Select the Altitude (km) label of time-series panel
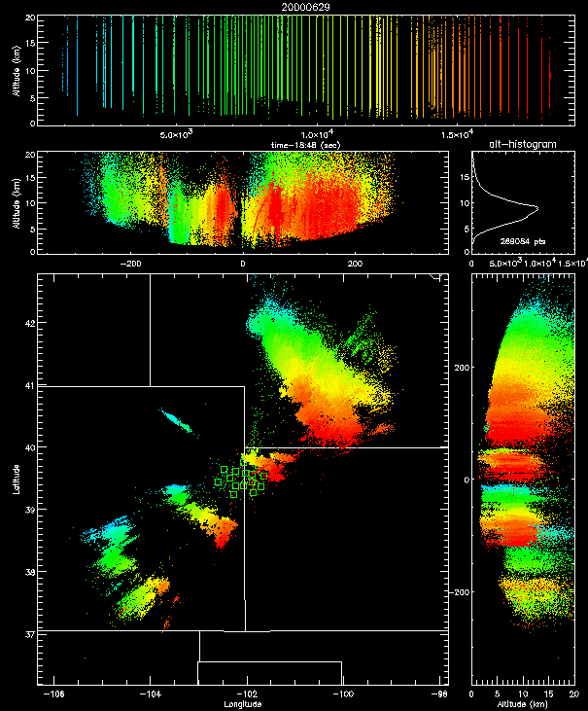This screenshot has width=588, height=711. click(x=17, y=71)
